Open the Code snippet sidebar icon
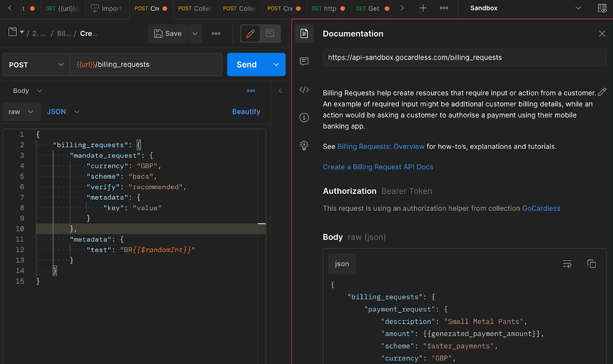The width and height of the screenshot is (613, 364). [304, 90]
